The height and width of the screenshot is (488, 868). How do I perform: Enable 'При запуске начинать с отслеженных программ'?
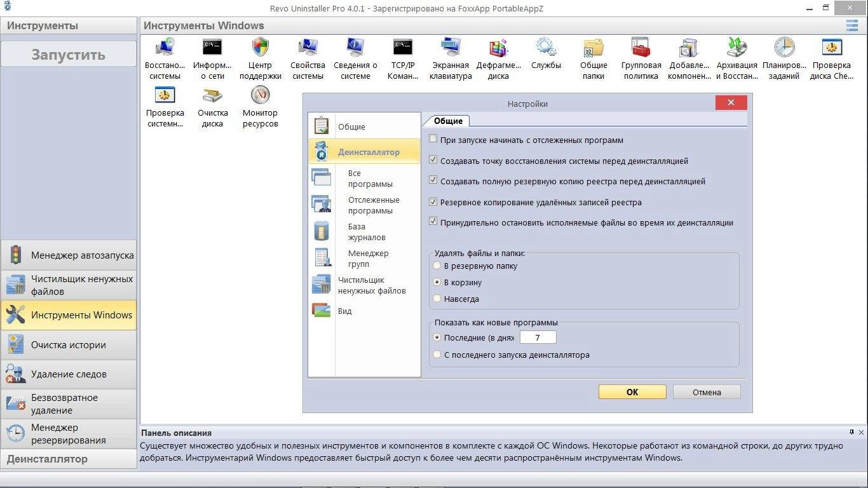pos(433,139)
